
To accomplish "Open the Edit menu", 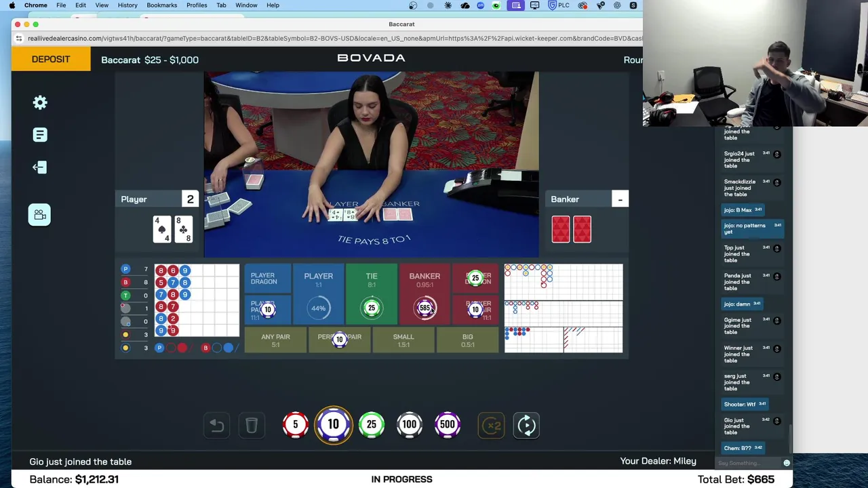I will pyautogui.click(x=81, y=5).
